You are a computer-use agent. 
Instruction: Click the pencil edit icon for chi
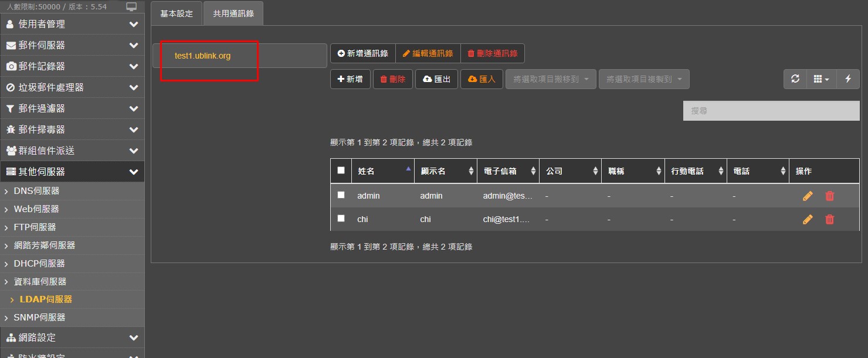[x=808, y=219]
